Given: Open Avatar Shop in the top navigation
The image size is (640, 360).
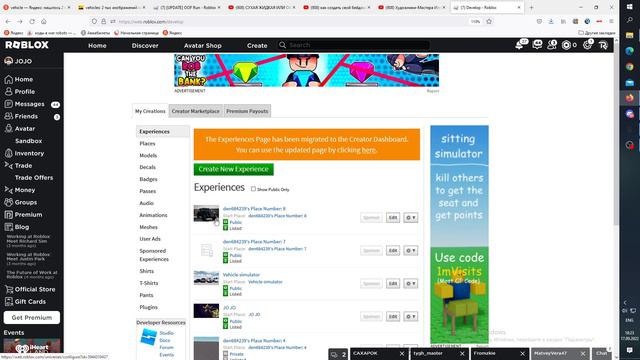Looking at the screenshot, I should pyautogui.click(x=202, y=46).
